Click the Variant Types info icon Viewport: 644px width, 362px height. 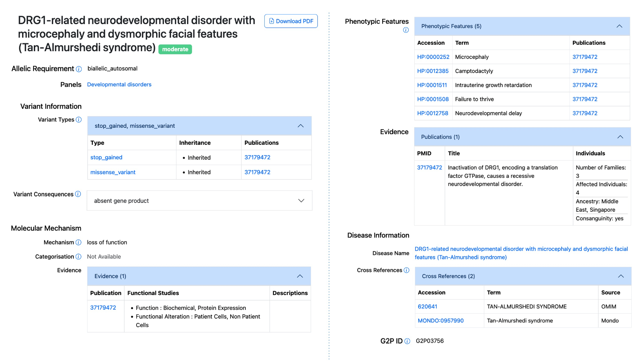coord(79,120)
